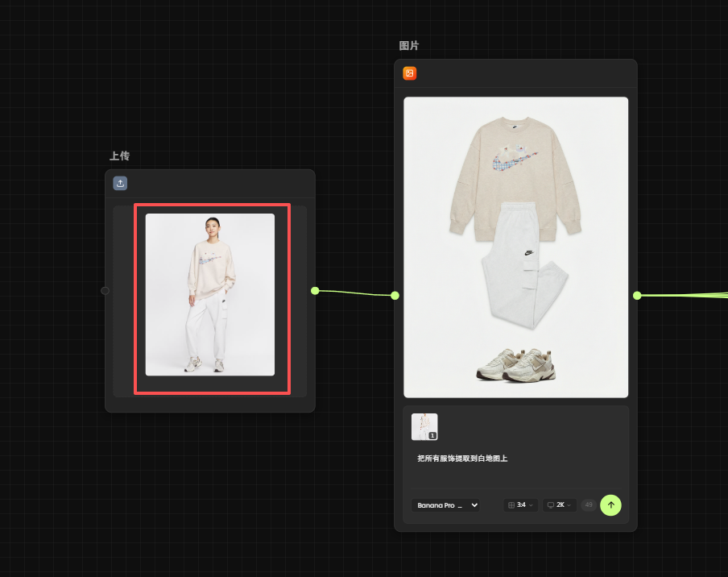This screenshot has height=577, width=728.
Task: Click the green connection line between nodes
Action: click(x=354, y=293)
